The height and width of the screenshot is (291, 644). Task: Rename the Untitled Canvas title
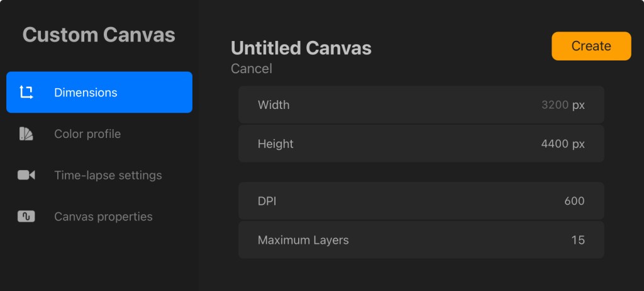[x=301, y=48]
